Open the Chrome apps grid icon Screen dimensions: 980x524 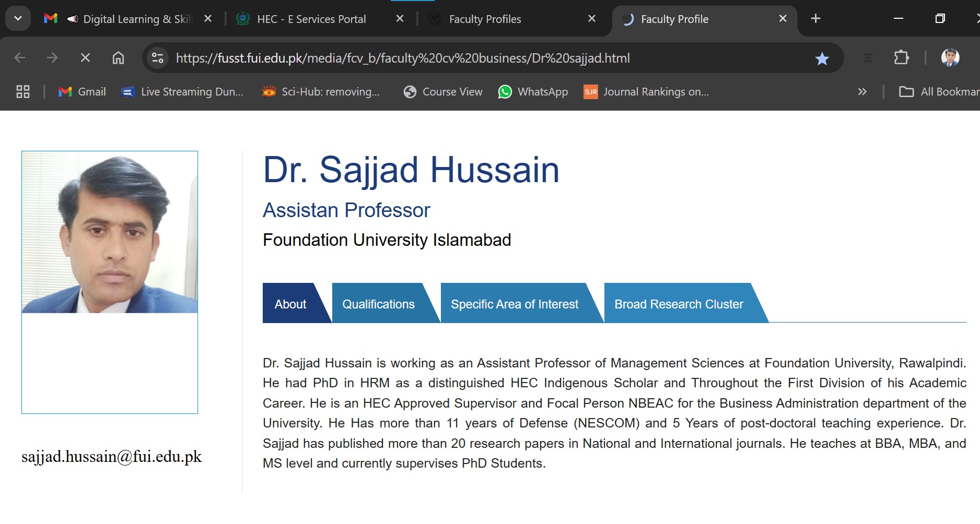tap(23, 92)
